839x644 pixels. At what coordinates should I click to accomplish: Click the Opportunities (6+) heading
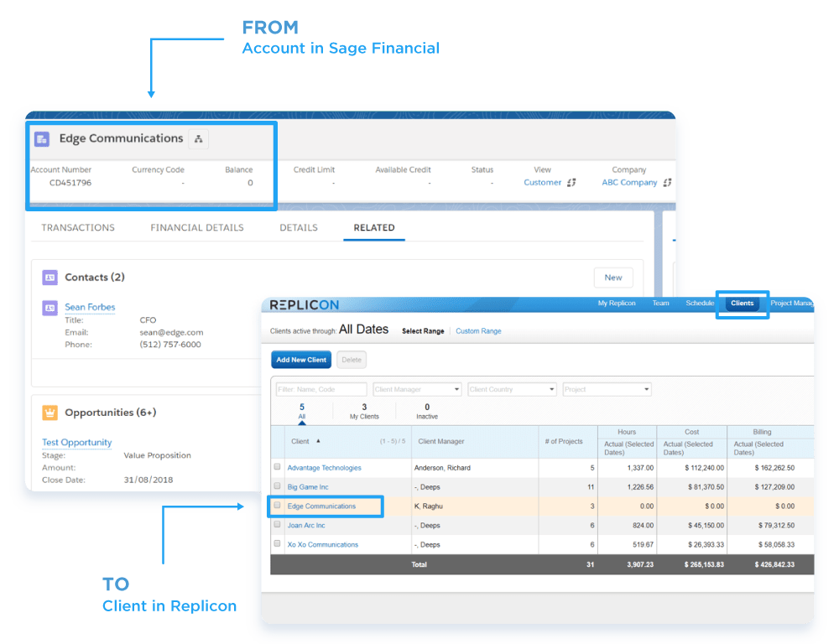pos(110,413)
